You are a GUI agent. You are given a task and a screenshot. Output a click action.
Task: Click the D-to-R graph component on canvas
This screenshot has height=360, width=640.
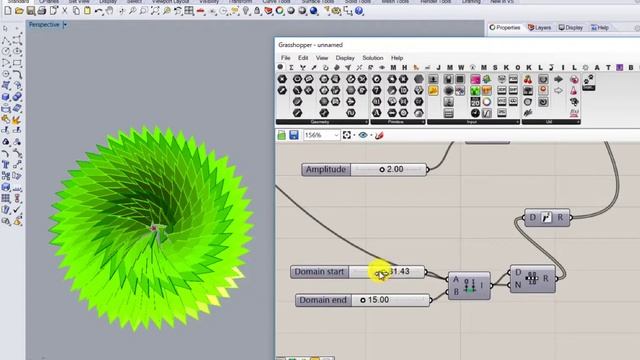coord(547,218)
